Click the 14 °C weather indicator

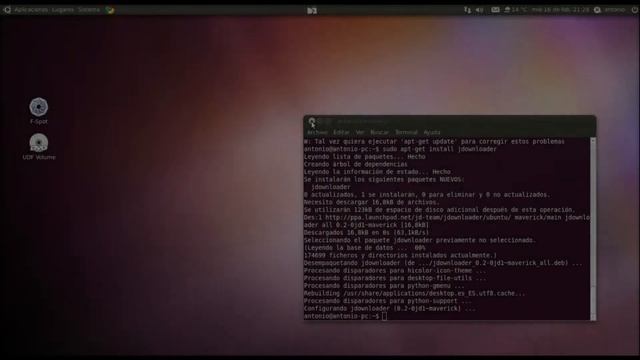[x=516, y=10]
